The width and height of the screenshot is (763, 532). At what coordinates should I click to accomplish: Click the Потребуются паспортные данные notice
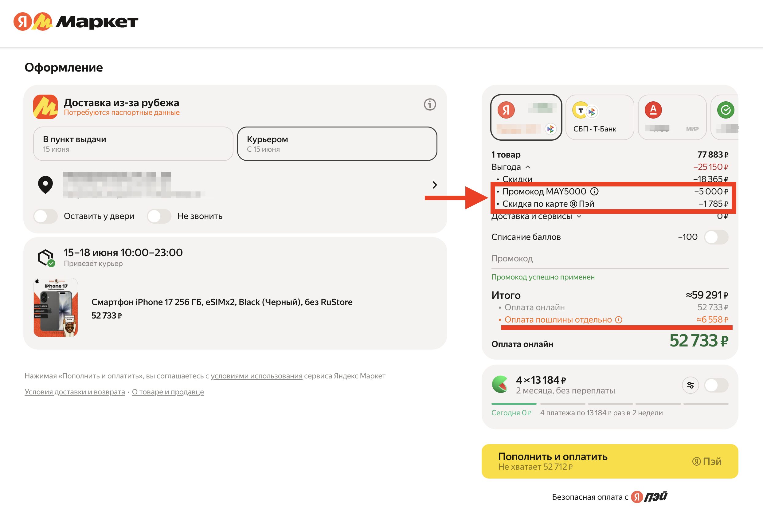(x=122, y=113)
